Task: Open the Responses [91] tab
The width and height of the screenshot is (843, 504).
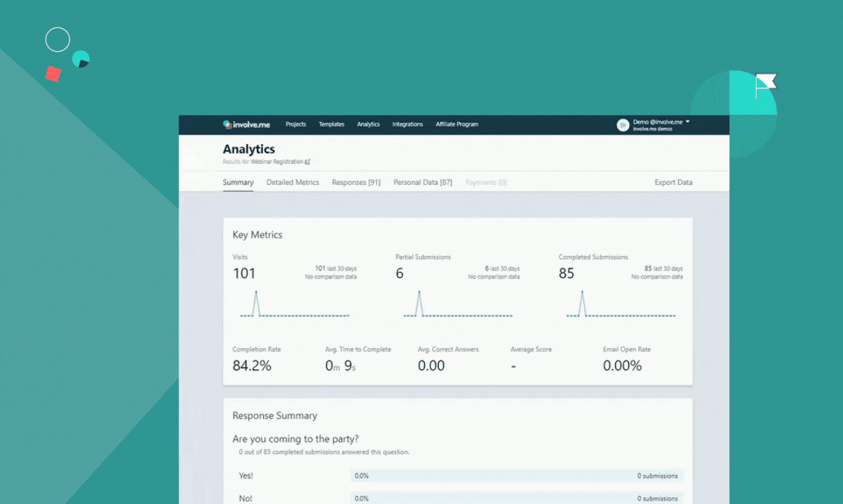Action: coord(356,182)
